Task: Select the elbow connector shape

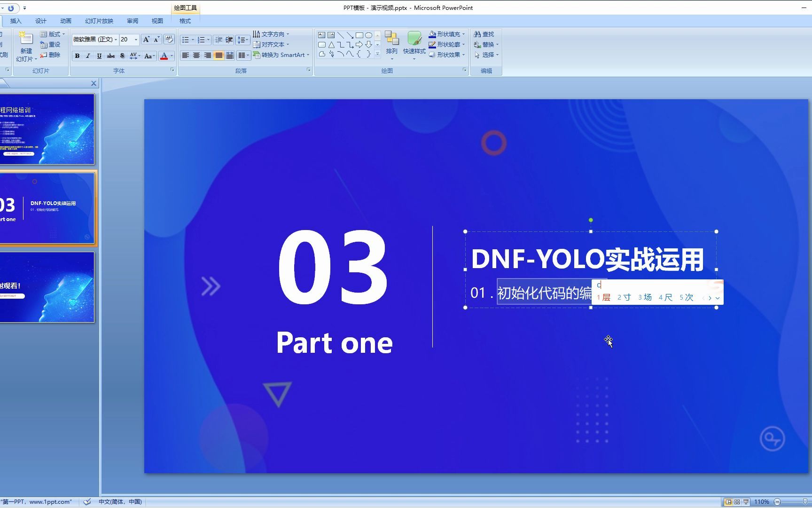Action: tap(340, 45)
